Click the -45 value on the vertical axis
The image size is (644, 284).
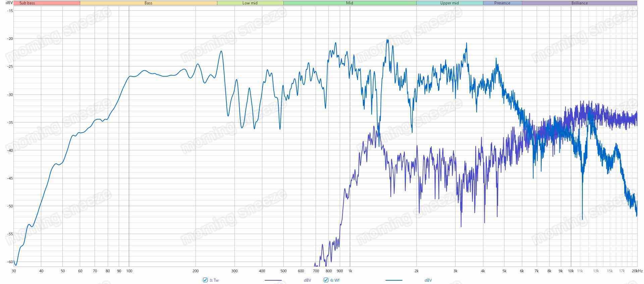point(10,178)
